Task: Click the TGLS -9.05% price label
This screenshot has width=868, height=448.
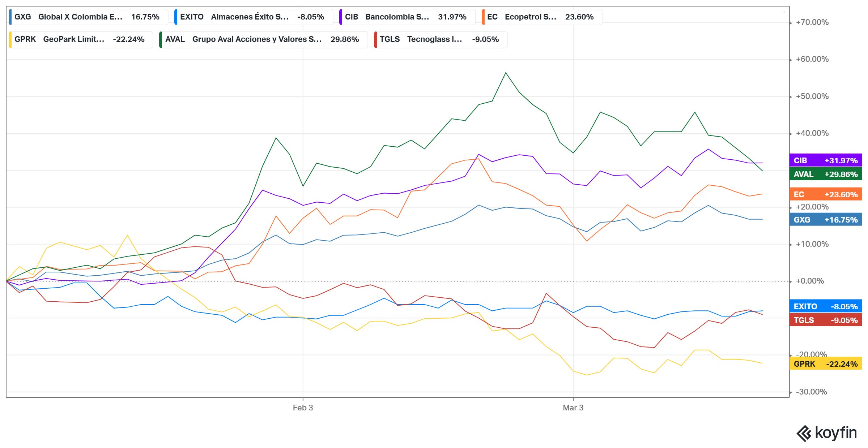Action: click(x=826, y=320)
